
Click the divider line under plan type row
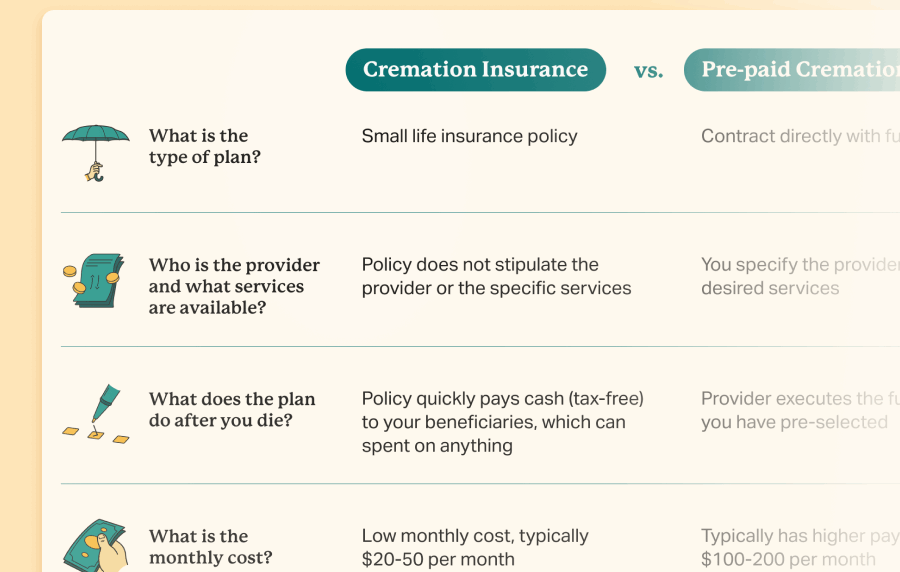click(480, 212)
